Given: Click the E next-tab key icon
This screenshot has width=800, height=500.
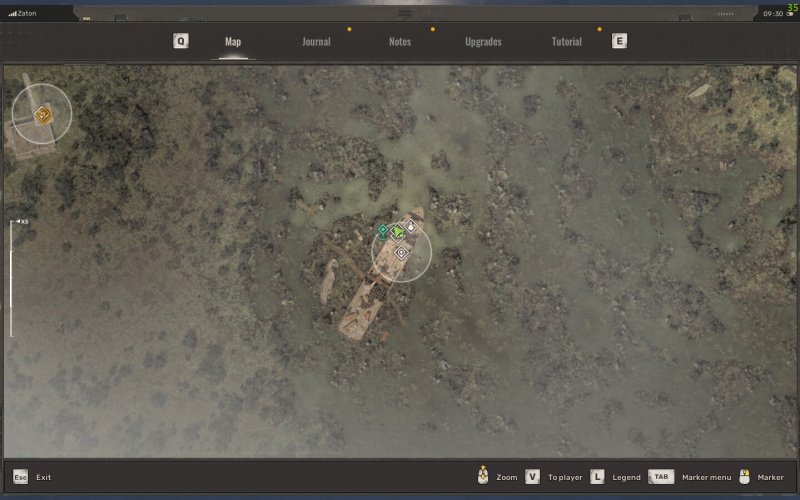Looking at the screenshot, I should pyautogui.click(x=619, y=41).
